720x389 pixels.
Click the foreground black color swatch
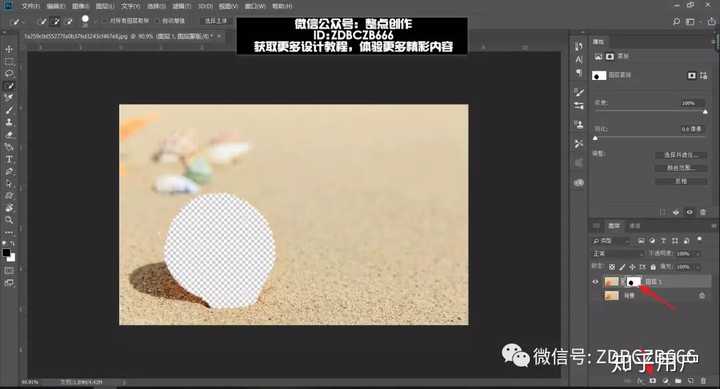pyautogui.click(x=6, y=253)
